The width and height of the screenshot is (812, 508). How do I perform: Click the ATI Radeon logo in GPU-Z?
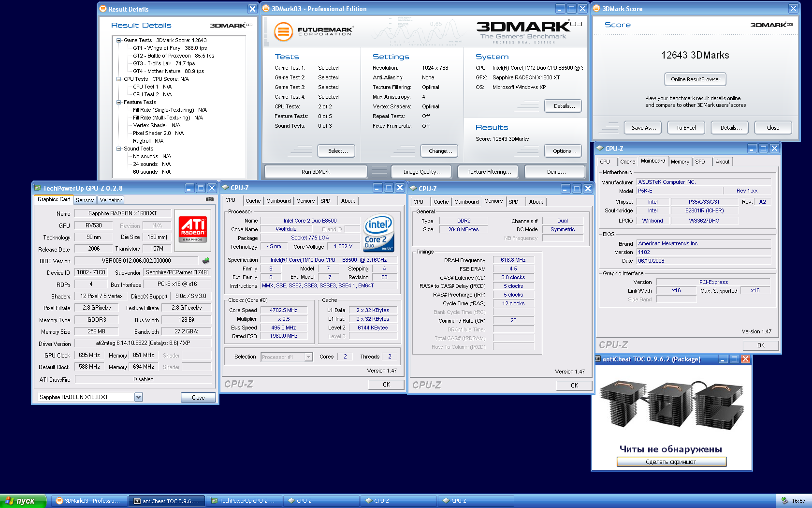coord(193,230)
